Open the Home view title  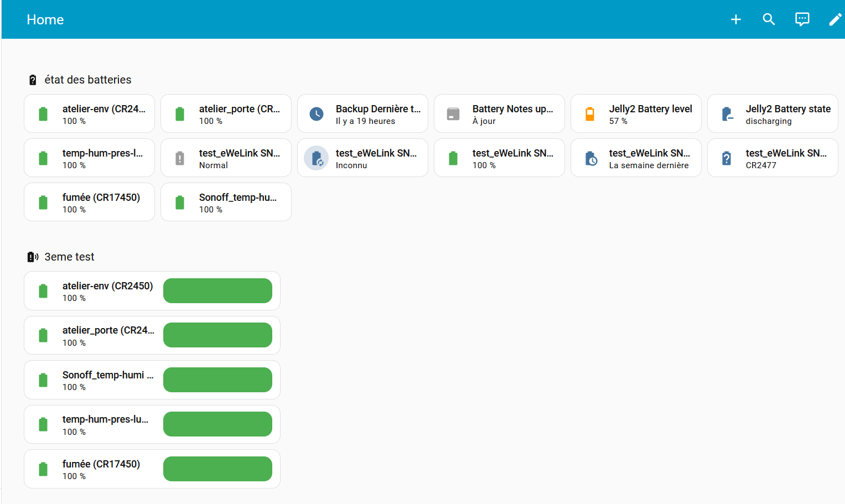click(x=45, y=20)
